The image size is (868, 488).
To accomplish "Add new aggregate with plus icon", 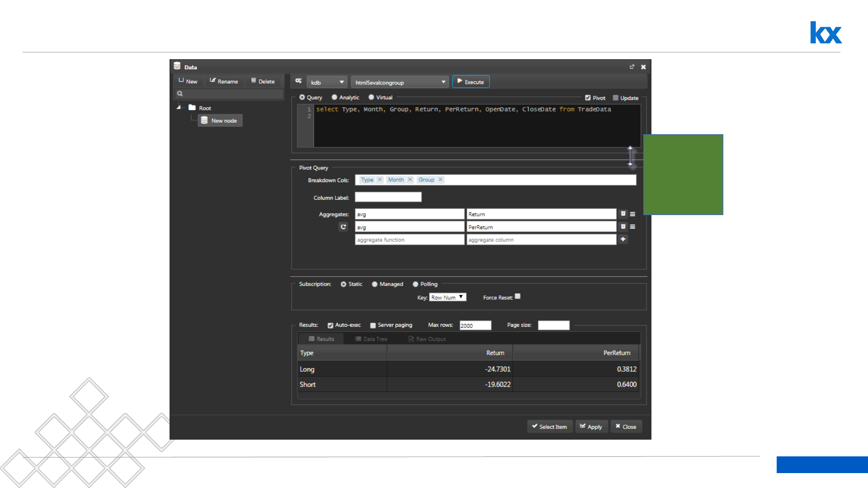I will pos(623,239).
